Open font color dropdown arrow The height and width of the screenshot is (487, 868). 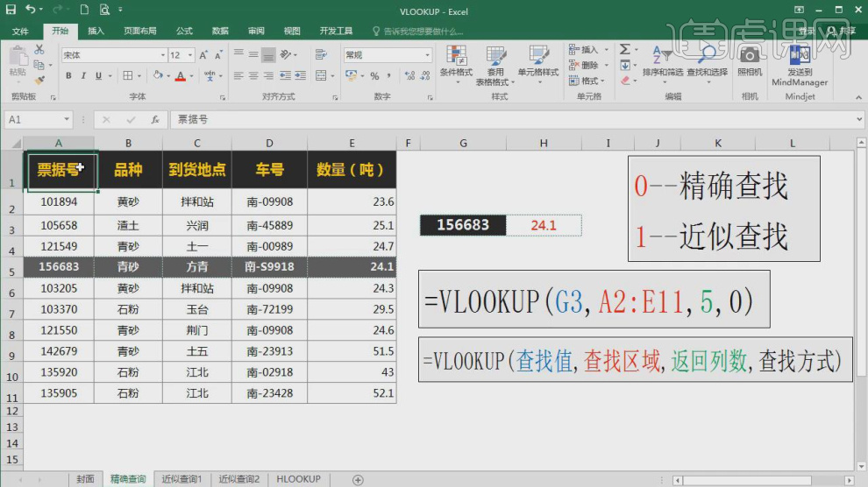click(x=191, y=75)
